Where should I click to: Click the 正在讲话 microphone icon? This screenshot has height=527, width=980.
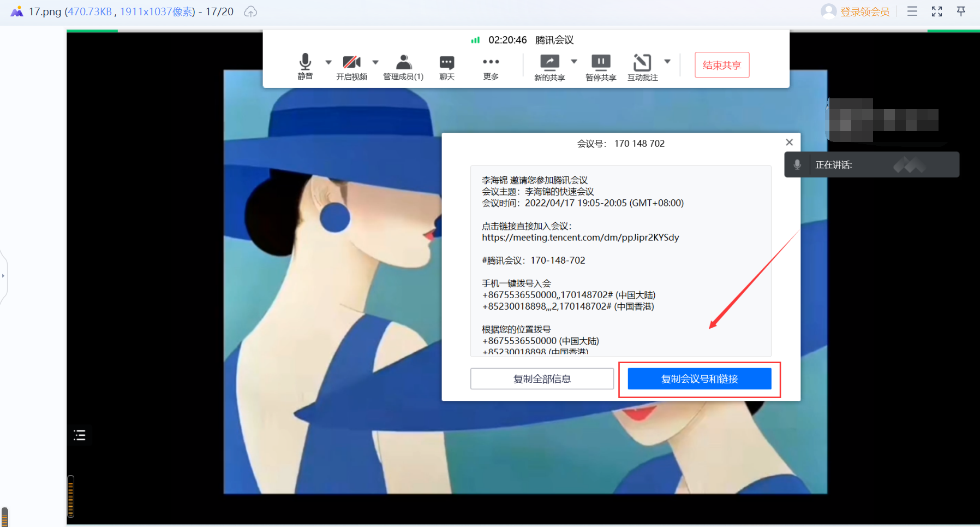pos(797,164)
